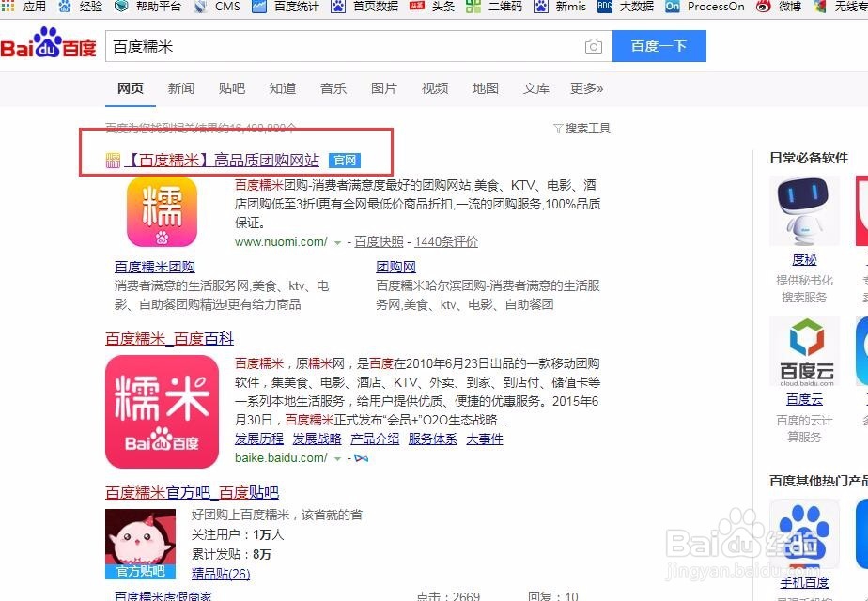868x601 pixels.
Task: Click the camera image search icon
Action: click(x=594, y=46)
